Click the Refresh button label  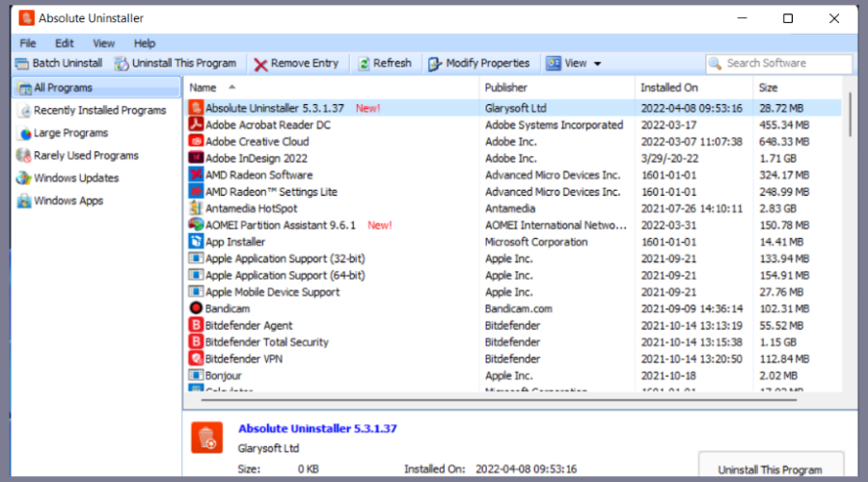point(392,63)
